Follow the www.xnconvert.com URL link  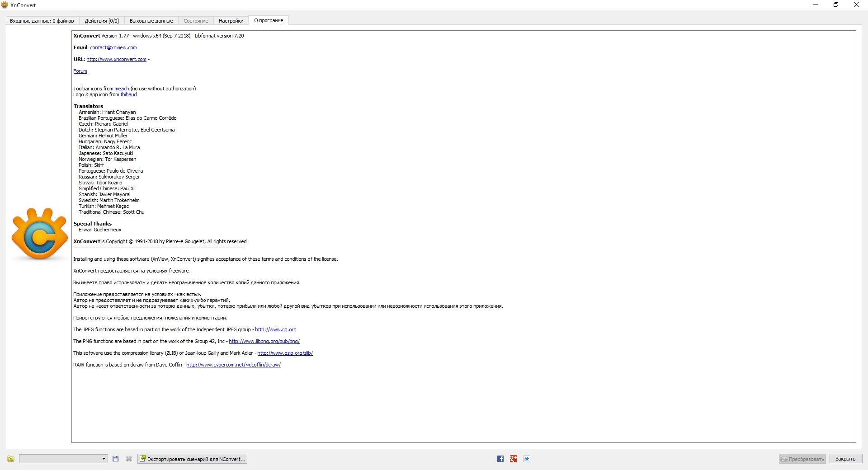coord(116,59)
